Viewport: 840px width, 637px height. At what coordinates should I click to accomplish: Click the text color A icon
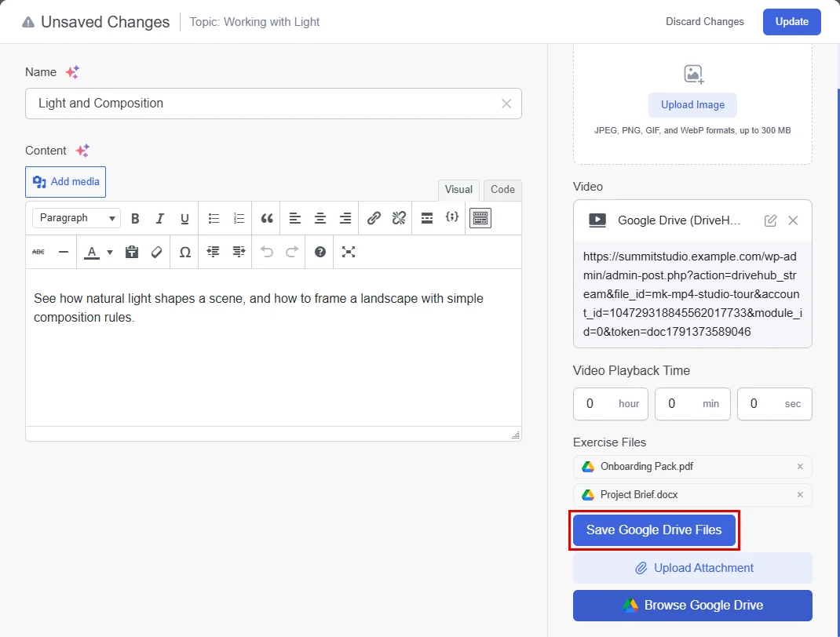click(92, 252)
